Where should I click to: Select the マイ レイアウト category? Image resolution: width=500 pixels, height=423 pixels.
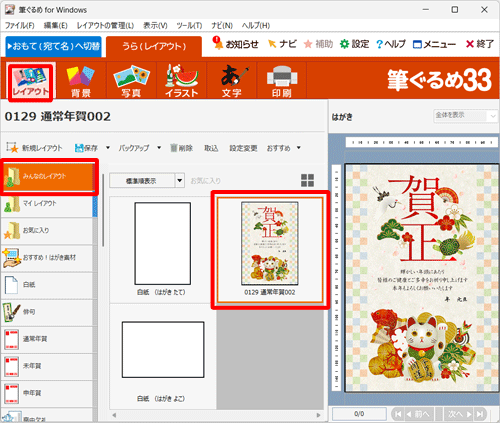[47, 204]
